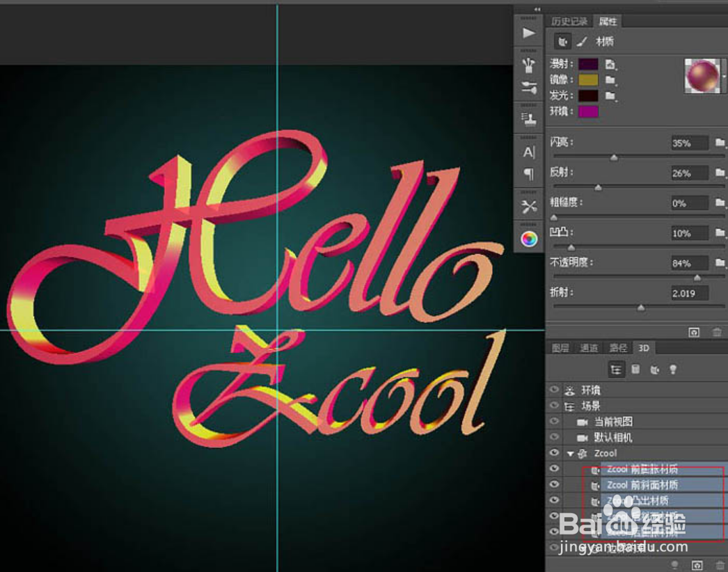The image size is (728, 572).
Task: Click the 闪亮 shine slider handle
Action: (614, 158)
